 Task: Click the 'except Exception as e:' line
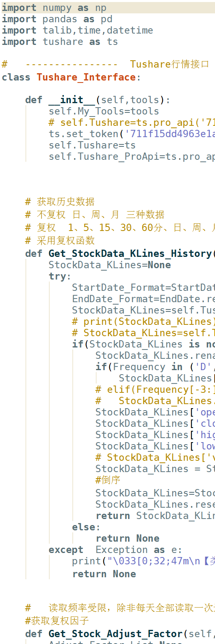115,550
